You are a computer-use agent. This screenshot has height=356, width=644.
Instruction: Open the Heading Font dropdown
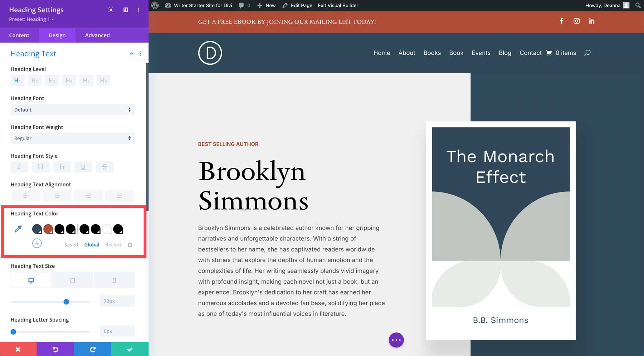[72, 109]
